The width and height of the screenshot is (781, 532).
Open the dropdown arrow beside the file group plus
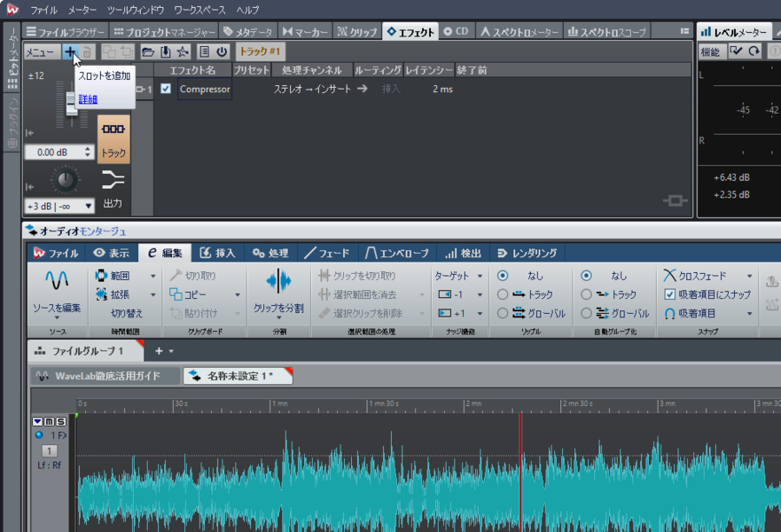[x=171, y=351]
